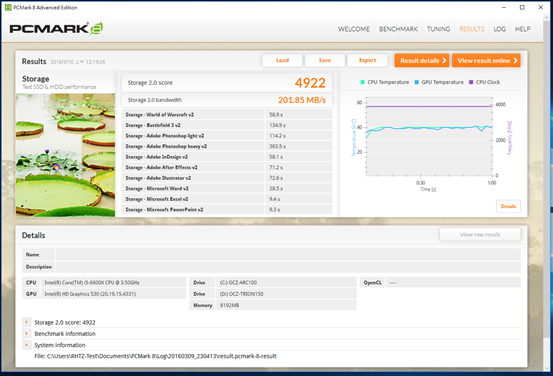553x376 pixels.
Task: Click the chart Details button
Action: coord(508,206)
